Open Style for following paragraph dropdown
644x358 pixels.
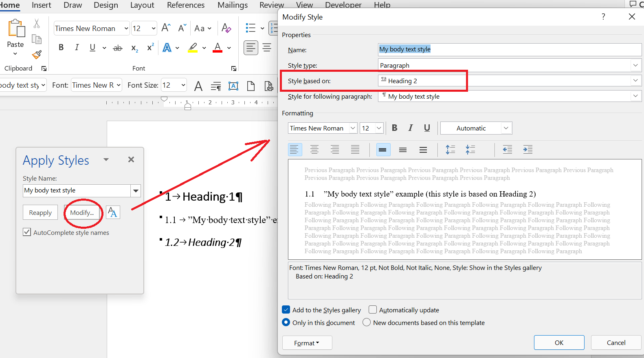click(635, 96)
